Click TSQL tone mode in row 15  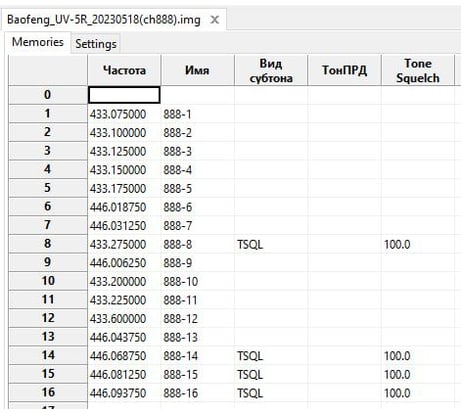pyautogui.click(x=271, y=375)
